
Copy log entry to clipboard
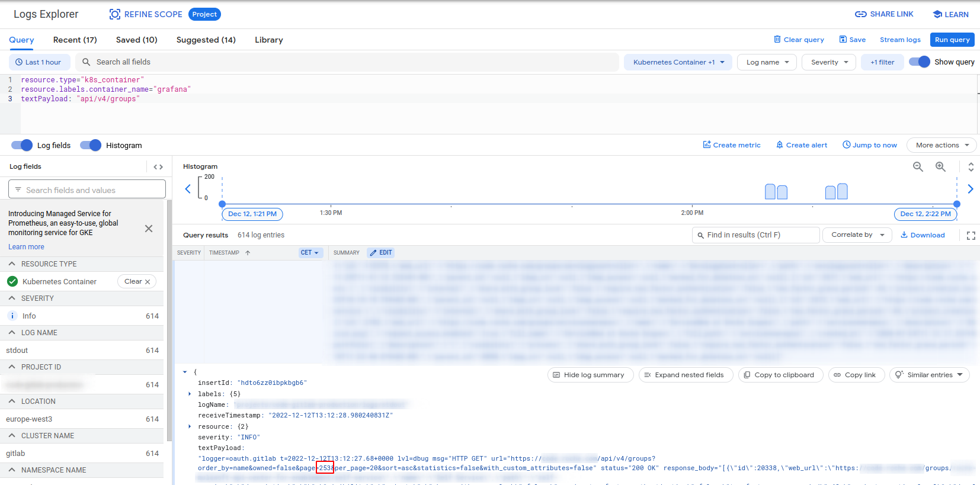click(780, 375)
